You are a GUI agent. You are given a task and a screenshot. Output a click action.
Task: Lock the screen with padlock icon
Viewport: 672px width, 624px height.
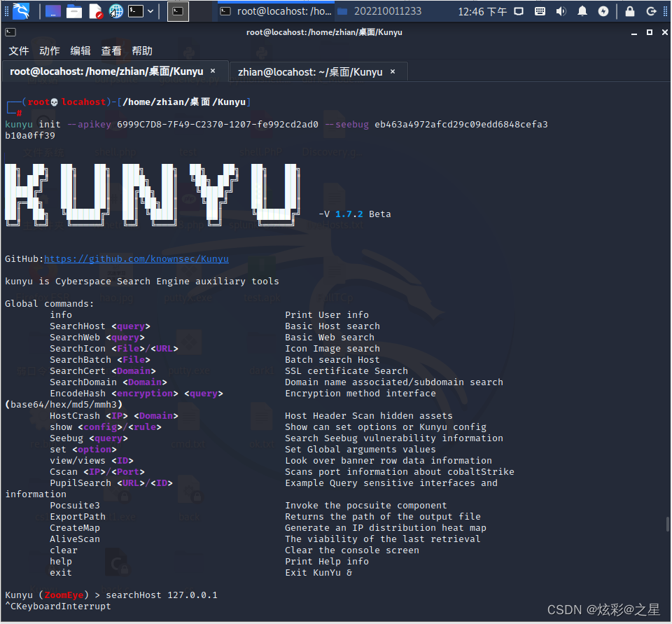(x=629, y=11)
